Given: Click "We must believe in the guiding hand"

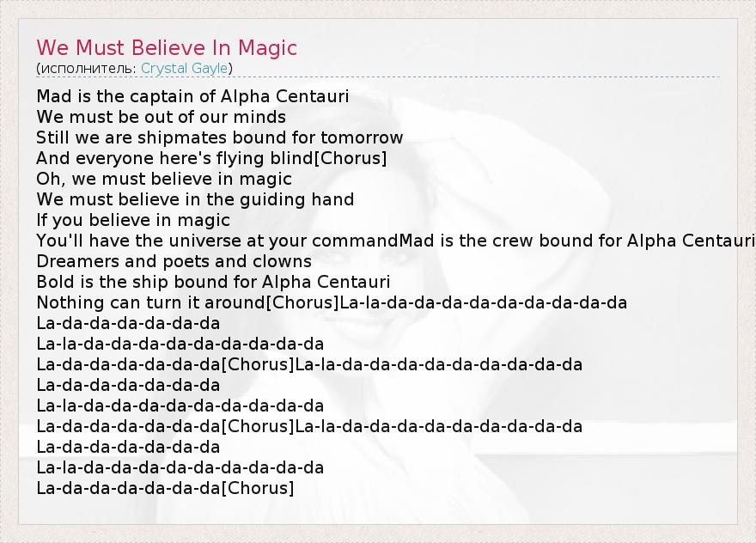Looking at the screenshot, I should [195, 199].
